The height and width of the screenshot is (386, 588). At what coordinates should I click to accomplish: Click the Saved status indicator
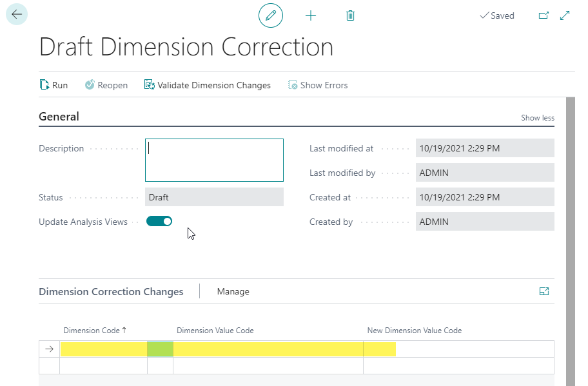tap(497, 15)
